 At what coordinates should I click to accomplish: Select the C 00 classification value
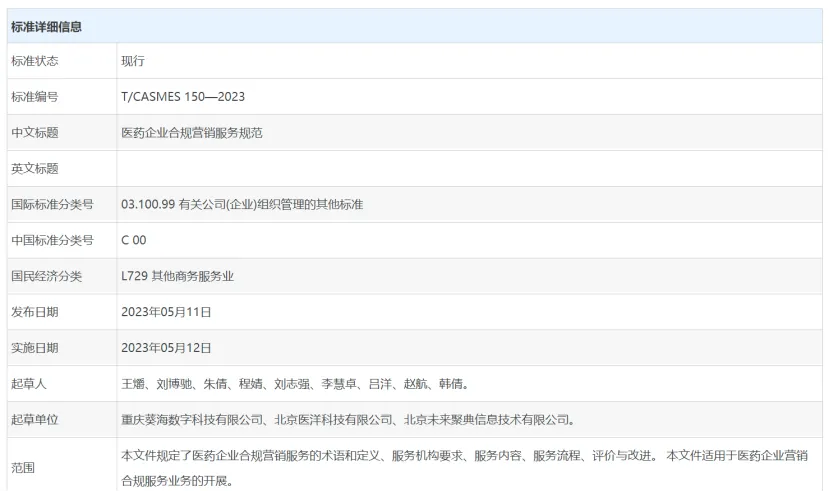point(134,241)
